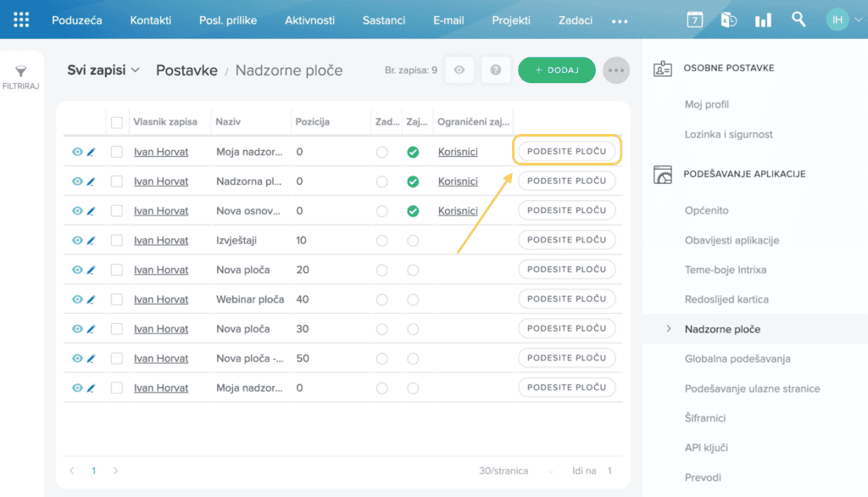Screen dimensions: 868x497
Task: Click the eye icon beside record count
Action: 459,70
